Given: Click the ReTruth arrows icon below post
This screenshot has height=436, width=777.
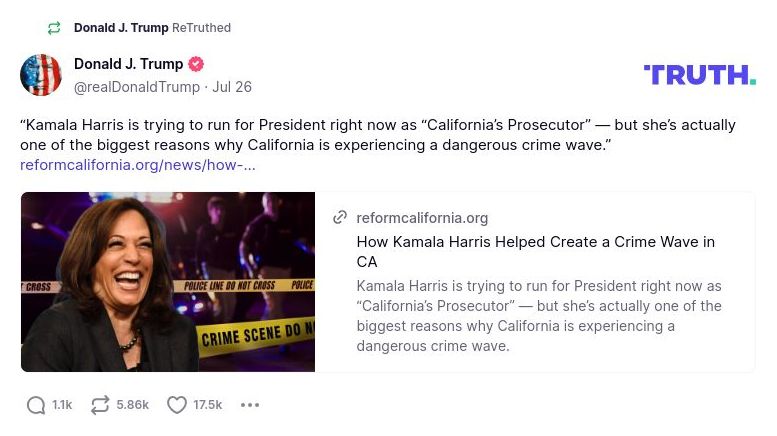Looking at the screenshot, I should [x=100, y=405].
